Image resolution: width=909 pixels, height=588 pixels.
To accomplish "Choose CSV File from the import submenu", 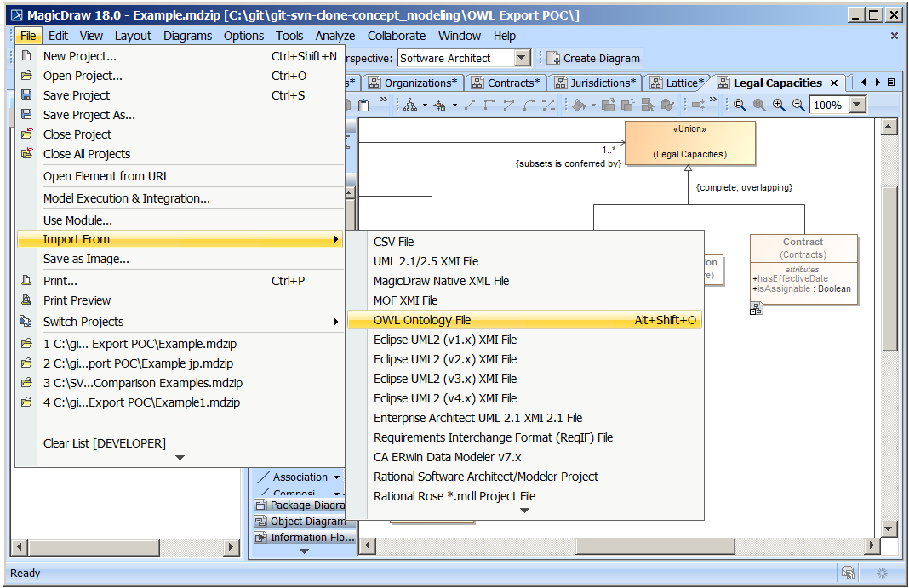I will pos(392,242).
